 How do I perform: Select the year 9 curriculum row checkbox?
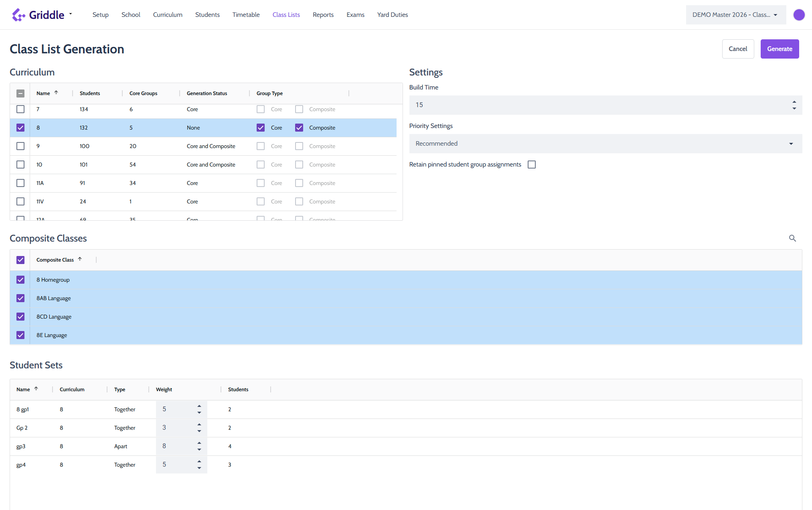[20, 146]
